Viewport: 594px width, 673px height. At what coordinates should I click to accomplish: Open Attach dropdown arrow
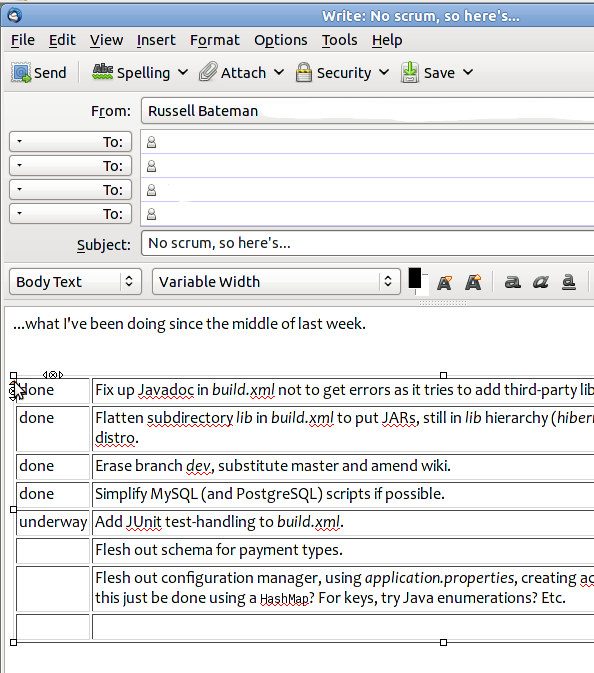[x=279, y=72]
